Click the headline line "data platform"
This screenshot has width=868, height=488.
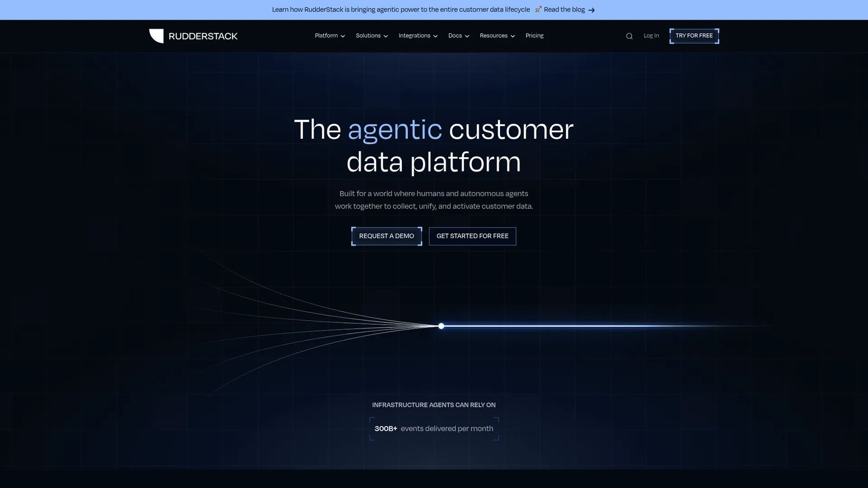[434, 162]
